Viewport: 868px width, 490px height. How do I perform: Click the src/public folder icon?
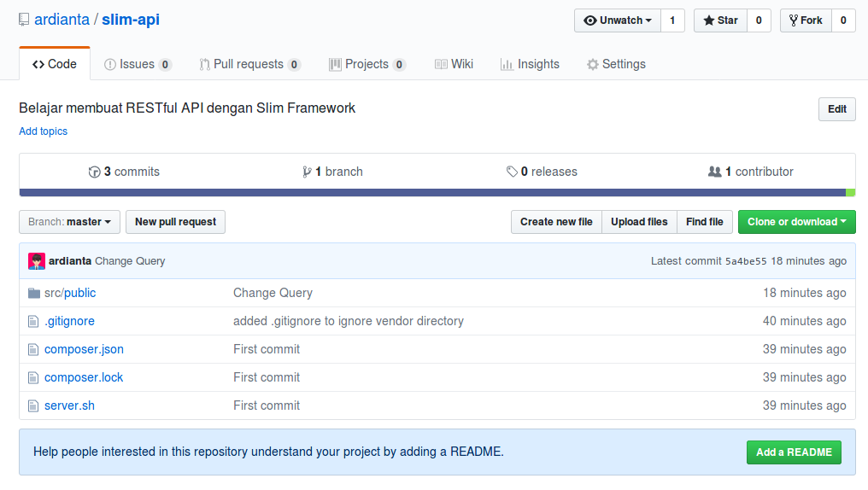tap(34, 293)
